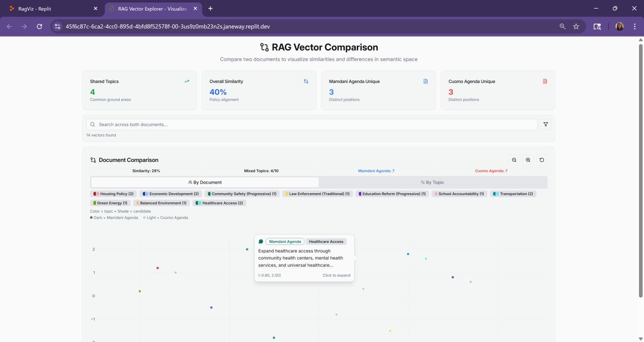
Task: Click the green Healthcare Access data point near tooltip
Action: [247, 249]
